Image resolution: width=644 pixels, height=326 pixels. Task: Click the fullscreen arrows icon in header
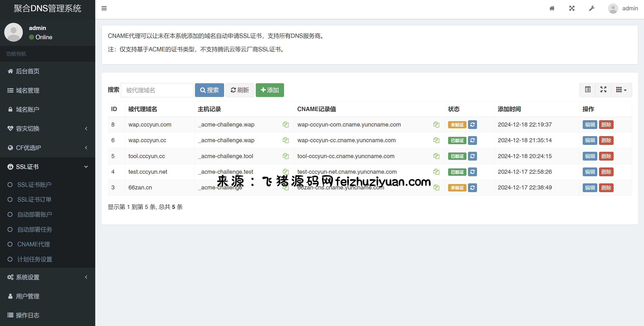572,8
